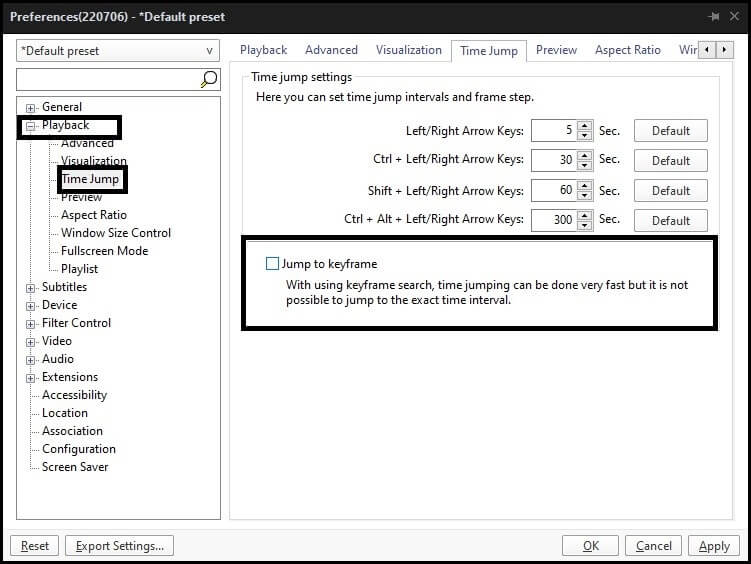Click the search magnifier icon
This screenshot has height=564, width=751.
[209, 79]
